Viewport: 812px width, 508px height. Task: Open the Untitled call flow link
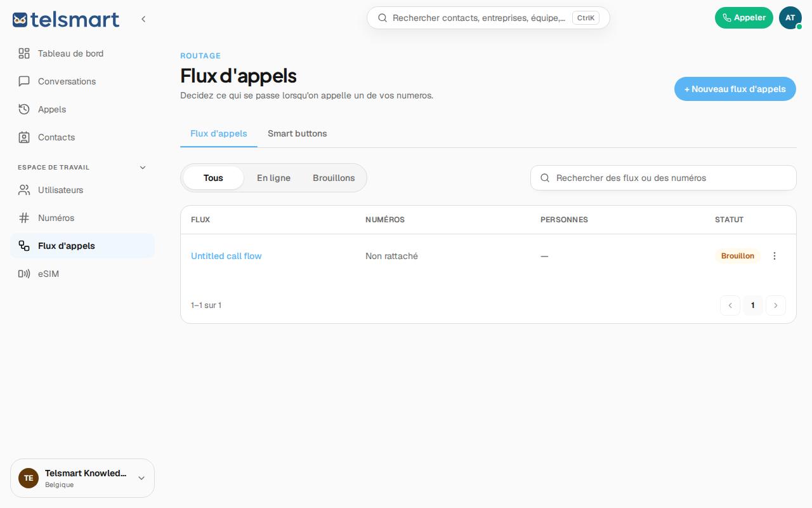[226, 256]
